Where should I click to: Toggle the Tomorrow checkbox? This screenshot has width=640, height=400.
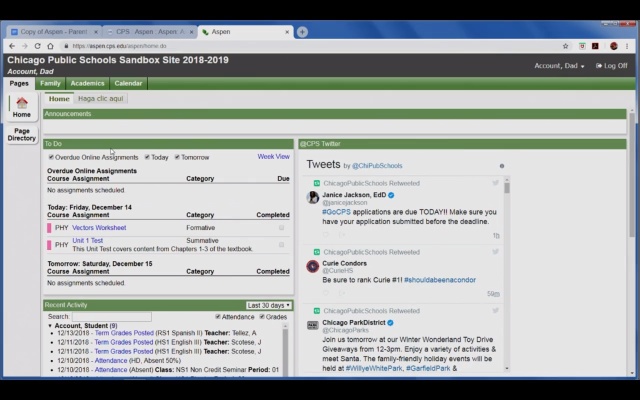[x=177, y=157]
